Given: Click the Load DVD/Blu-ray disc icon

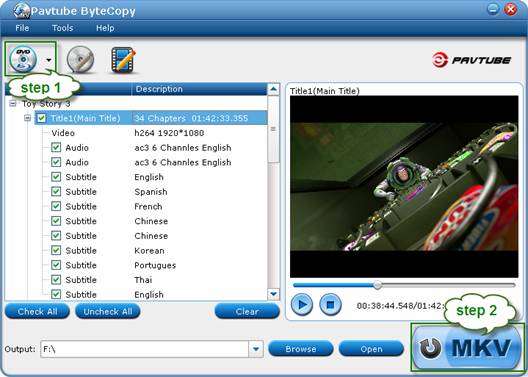Looking at the screenshot, I should [x=23, y=60].
